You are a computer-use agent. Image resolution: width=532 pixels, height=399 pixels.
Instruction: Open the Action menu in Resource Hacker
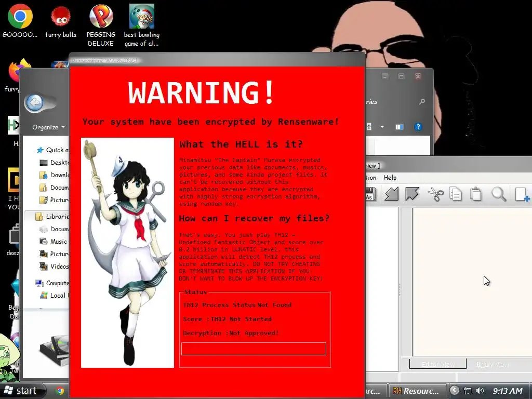tap(370, 178)
